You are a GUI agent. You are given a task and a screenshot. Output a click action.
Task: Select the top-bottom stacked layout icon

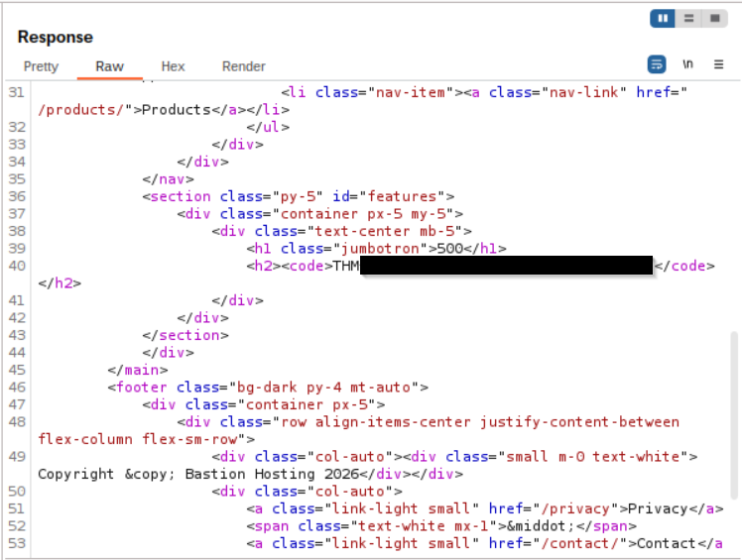pos(687,18)
